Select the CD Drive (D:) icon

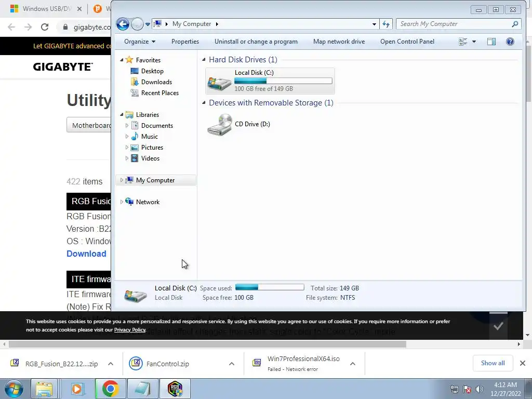(x=220, y=125)
